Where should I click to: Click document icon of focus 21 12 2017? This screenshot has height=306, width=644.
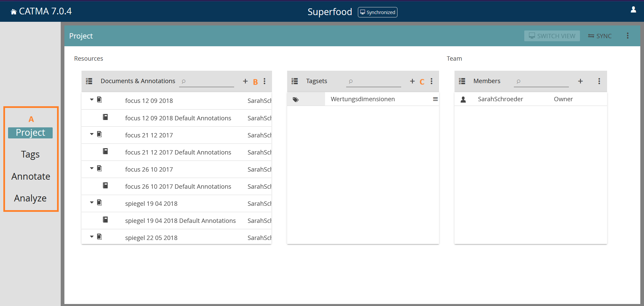pyautogui.click(x=99, y=134)
